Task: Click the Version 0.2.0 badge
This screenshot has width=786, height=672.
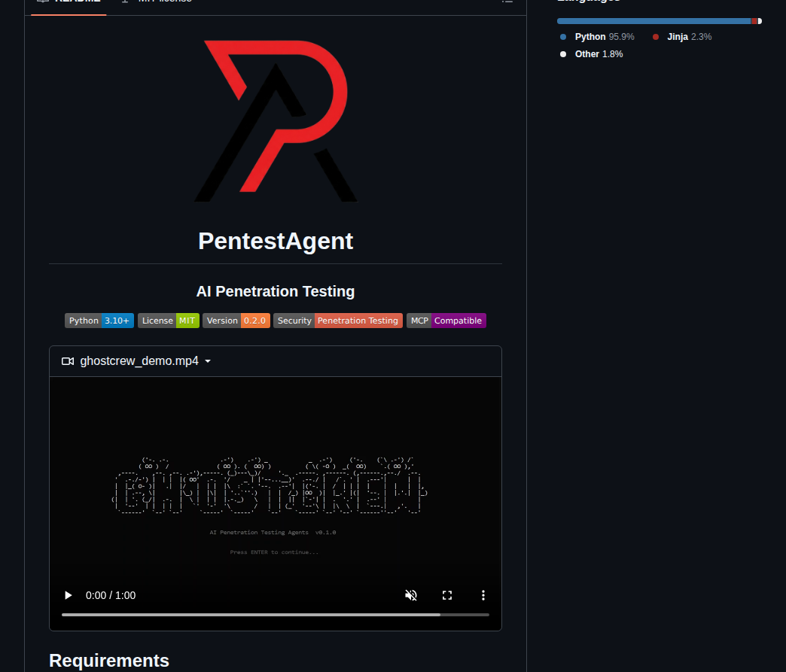Action: coord(236,321)
